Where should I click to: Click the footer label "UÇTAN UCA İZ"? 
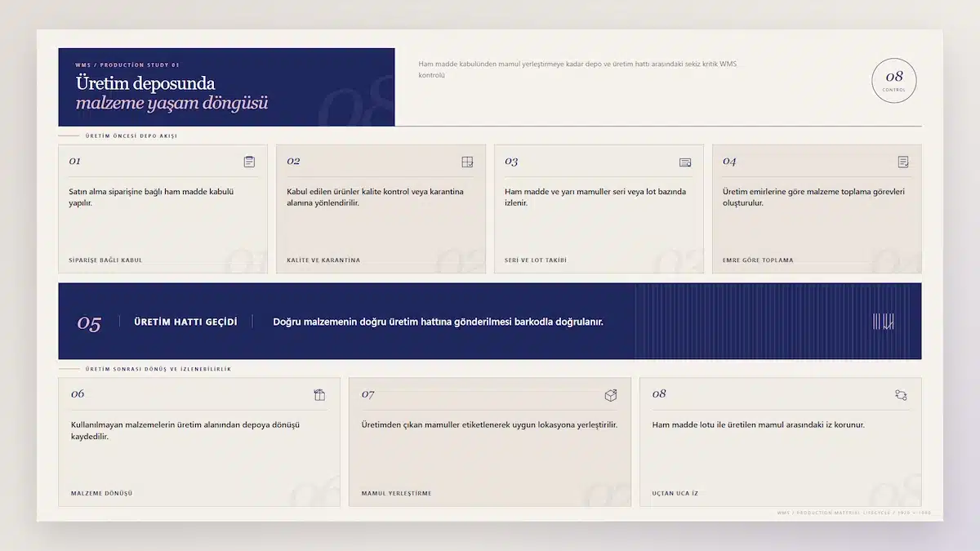(675, 493)
